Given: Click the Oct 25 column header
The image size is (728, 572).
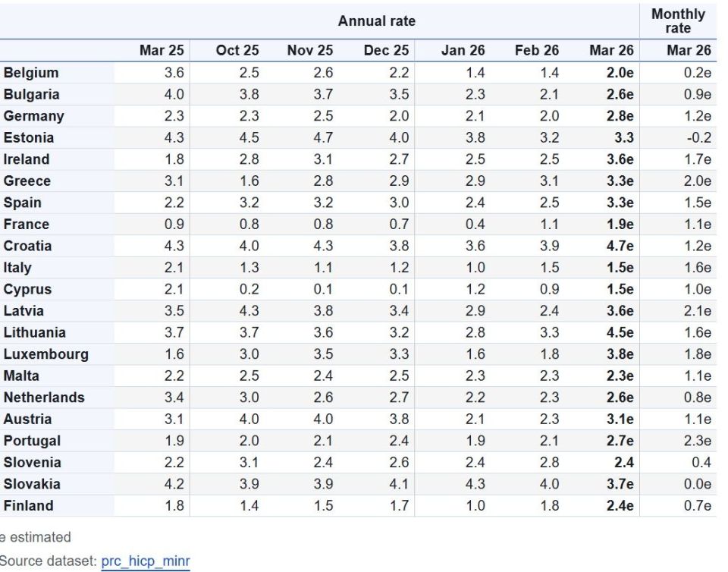Looking at the screenshot, I should [x=237, y=51].
